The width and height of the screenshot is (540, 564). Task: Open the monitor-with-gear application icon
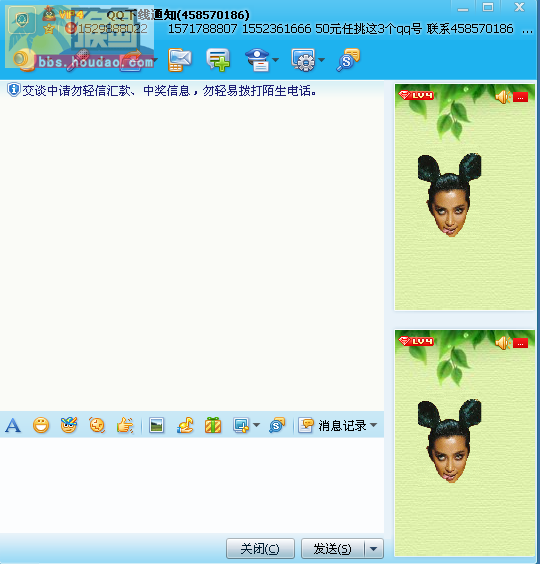tap(303, 60)
